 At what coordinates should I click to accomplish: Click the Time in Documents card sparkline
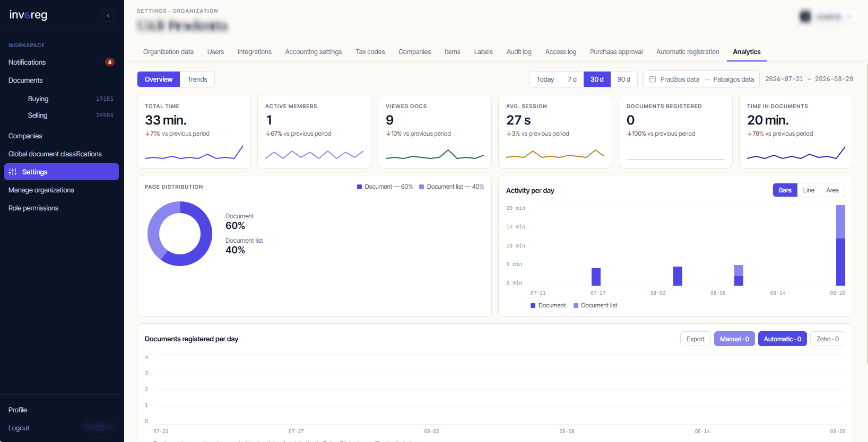796,153
